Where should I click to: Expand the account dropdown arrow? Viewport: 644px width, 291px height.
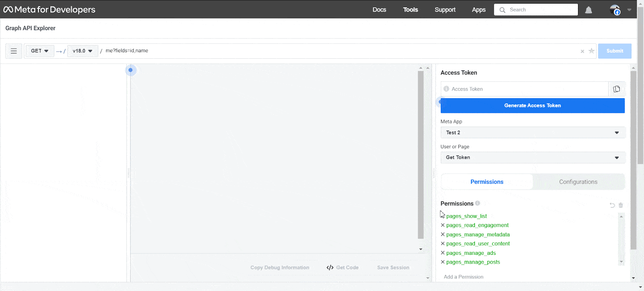629,10
